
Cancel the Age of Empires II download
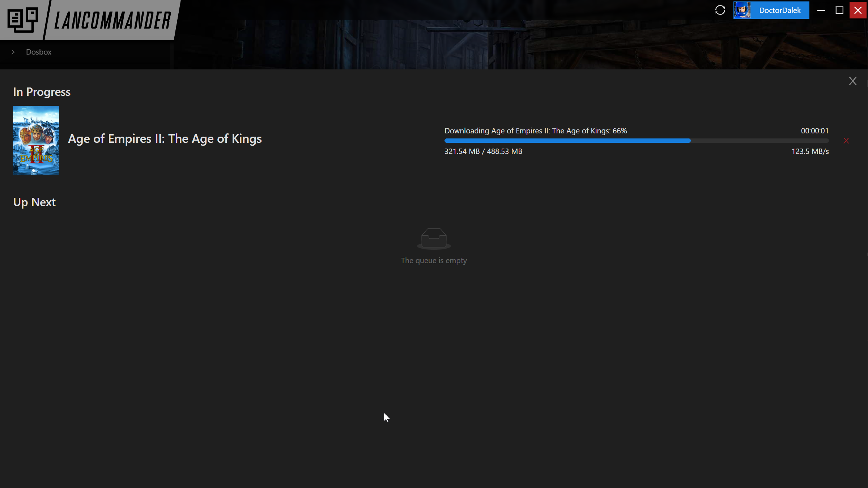846,141
